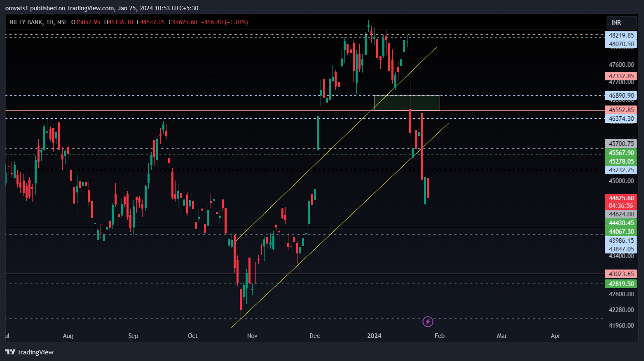Viewport: 644px width, 361px height.
Task: Click the Dec label on time axis
Action: point(314,336)
